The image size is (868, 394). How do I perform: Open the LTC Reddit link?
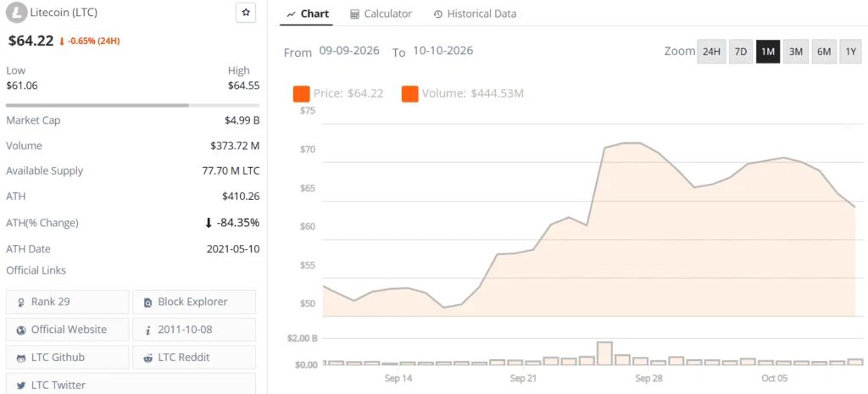click(194, 358)
